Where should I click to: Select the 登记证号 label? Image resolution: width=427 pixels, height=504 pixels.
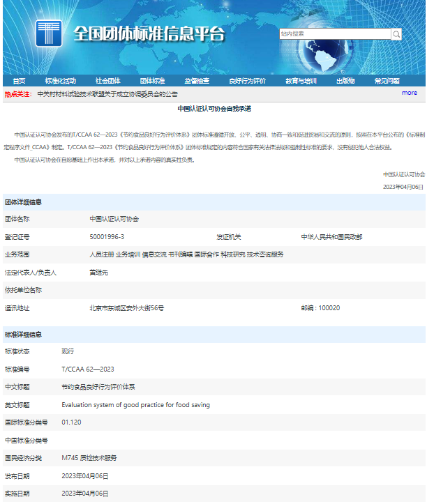pos(17,237)
